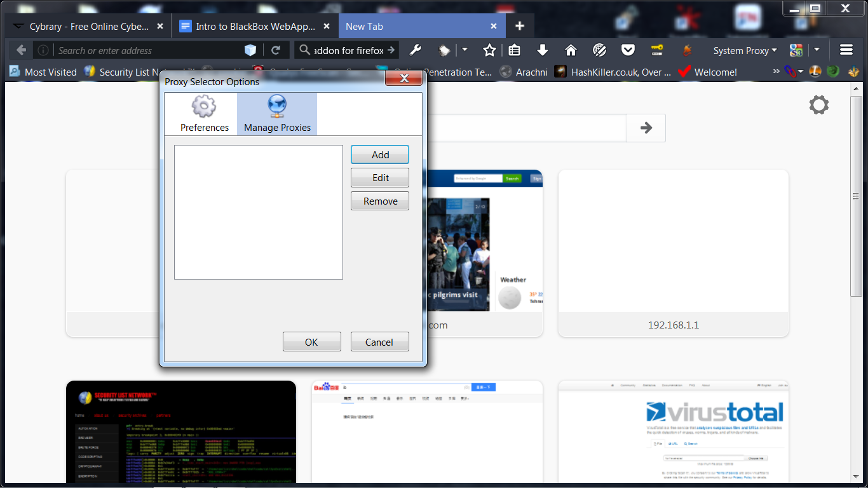Open new tab page settings gear

[819, 105]
